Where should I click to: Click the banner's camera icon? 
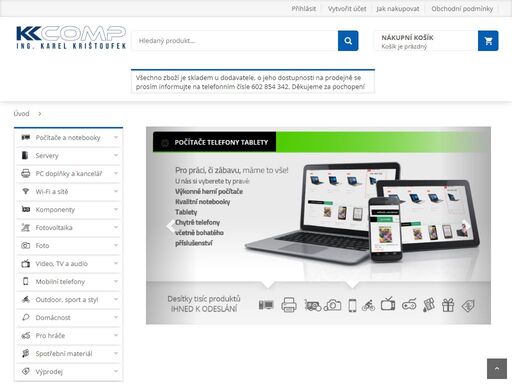332,305
